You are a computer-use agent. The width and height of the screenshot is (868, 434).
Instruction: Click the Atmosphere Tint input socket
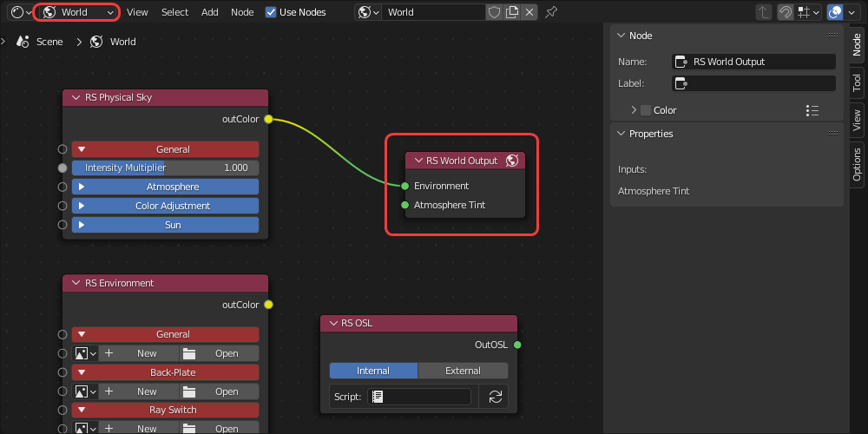405,205
